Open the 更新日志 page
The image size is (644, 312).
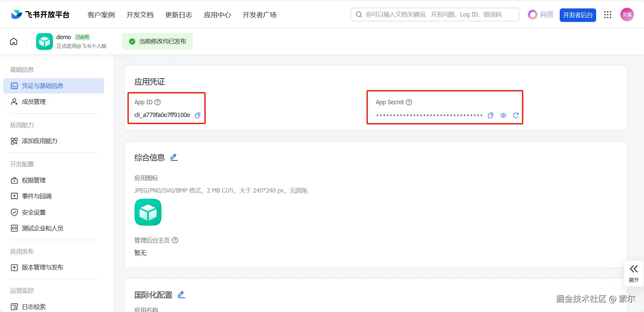(x=179, y=15)
